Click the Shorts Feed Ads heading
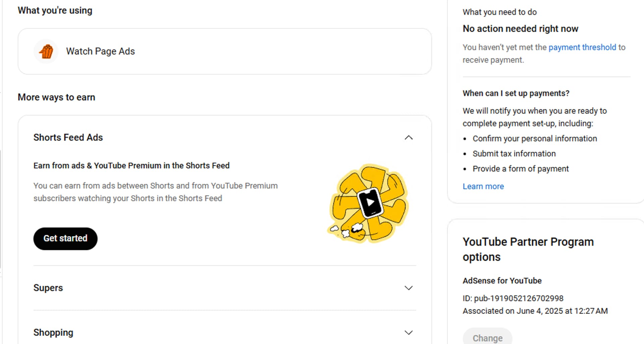This screenshot has height=344, width=644. click(x=68, y=138)
